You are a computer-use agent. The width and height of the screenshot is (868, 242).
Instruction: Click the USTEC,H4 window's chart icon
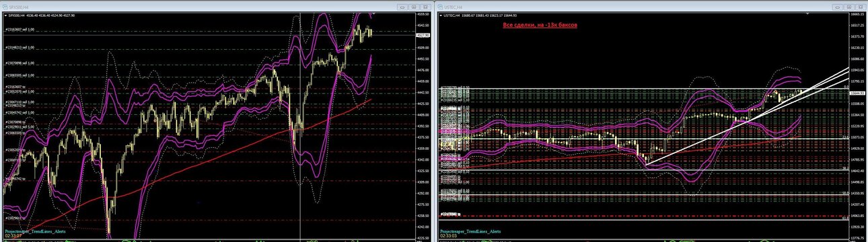[440, 7]
